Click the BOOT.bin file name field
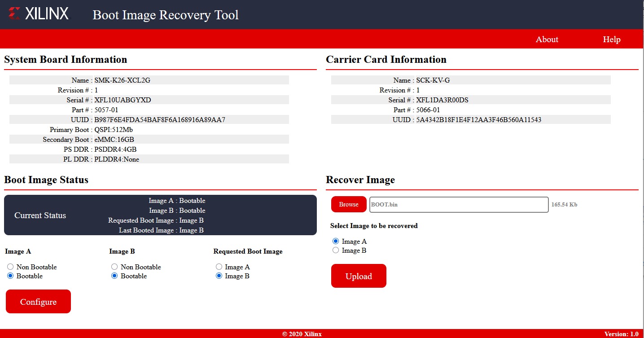Viewport: 644px width, 338px height. tap(458, 205)
